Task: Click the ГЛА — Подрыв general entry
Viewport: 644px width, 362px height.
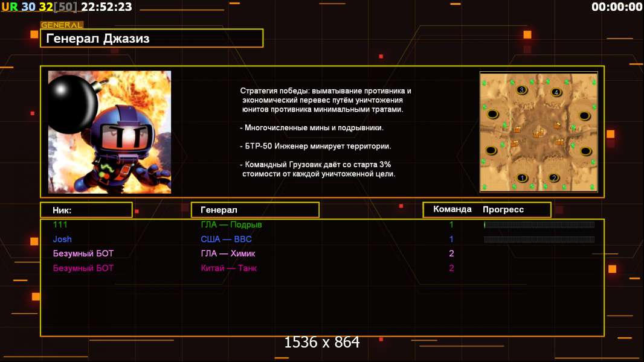Action: [231, 224]
